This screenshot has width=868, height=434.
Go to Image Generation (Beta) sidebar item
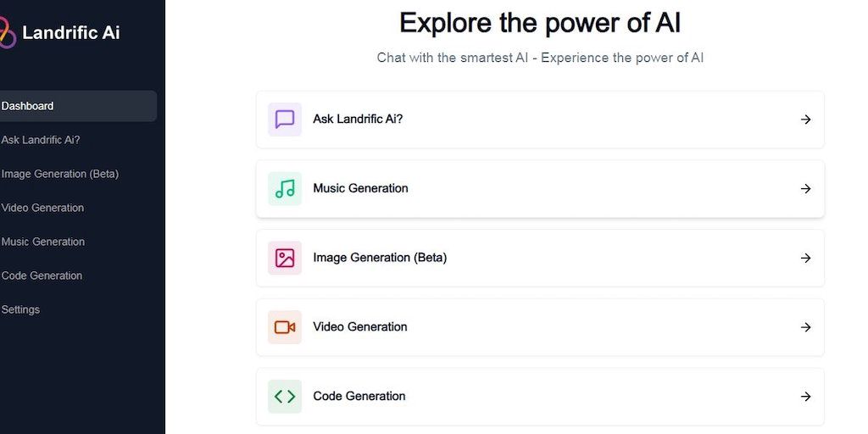coord(60,174)
